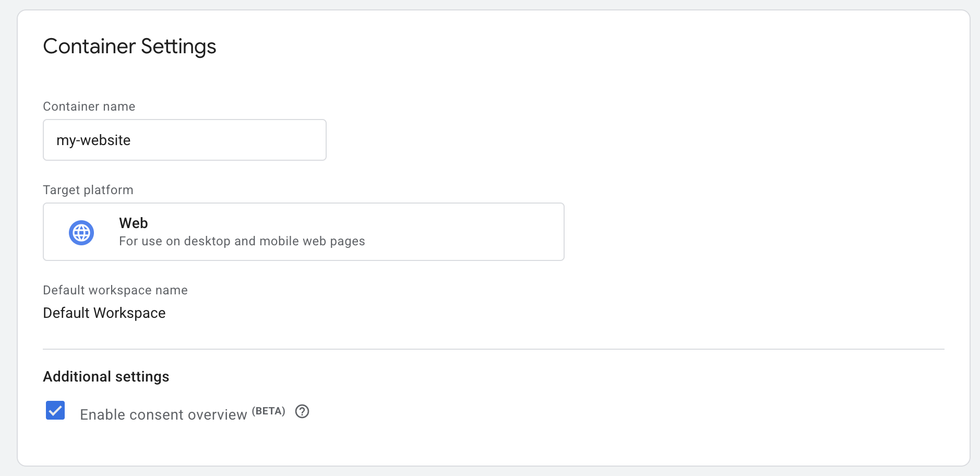The height and width of the screenshot is (476, 980).
Task: Select the Web target platform globe symbol
Action: coord(81,232)
